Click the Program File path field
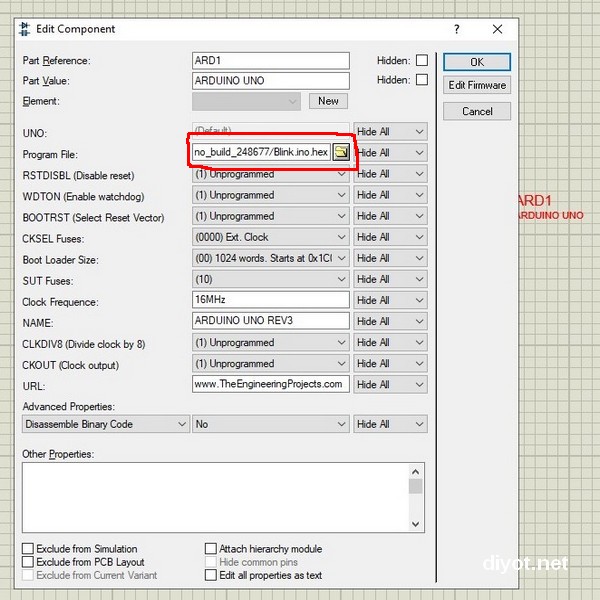Image resolution: width=600 pixels, height=600 pixels. [261, 152]
